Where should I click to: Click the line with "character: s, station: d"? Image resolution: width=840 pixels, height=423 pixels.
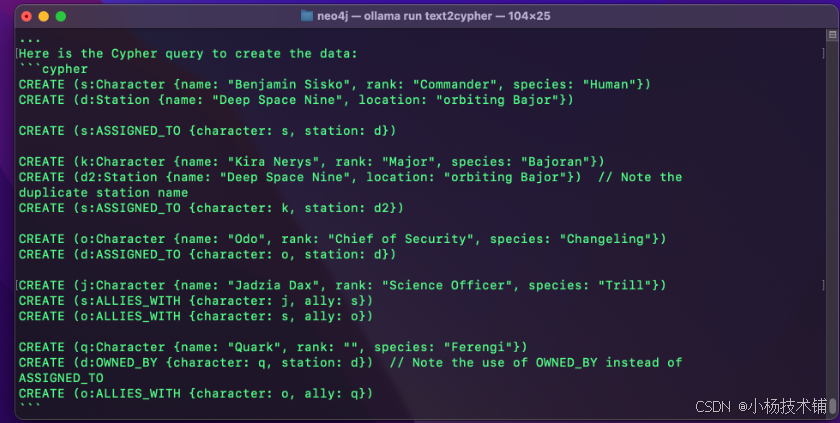coord(207,131)
